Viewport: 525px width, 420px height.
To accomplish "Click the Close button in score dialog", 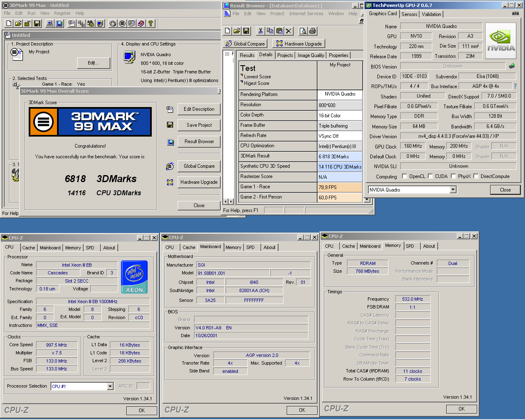I will [x=199, y=205].
